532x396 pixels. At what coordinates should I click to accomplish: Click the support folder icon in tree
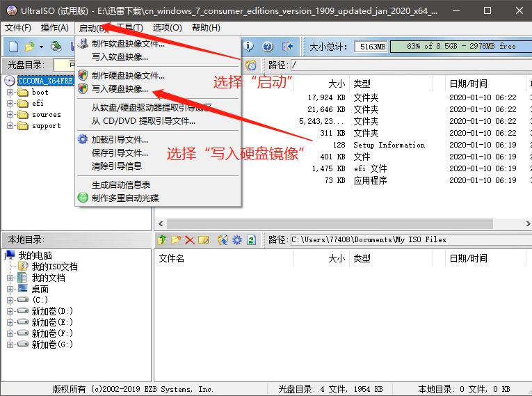(23, 126)
